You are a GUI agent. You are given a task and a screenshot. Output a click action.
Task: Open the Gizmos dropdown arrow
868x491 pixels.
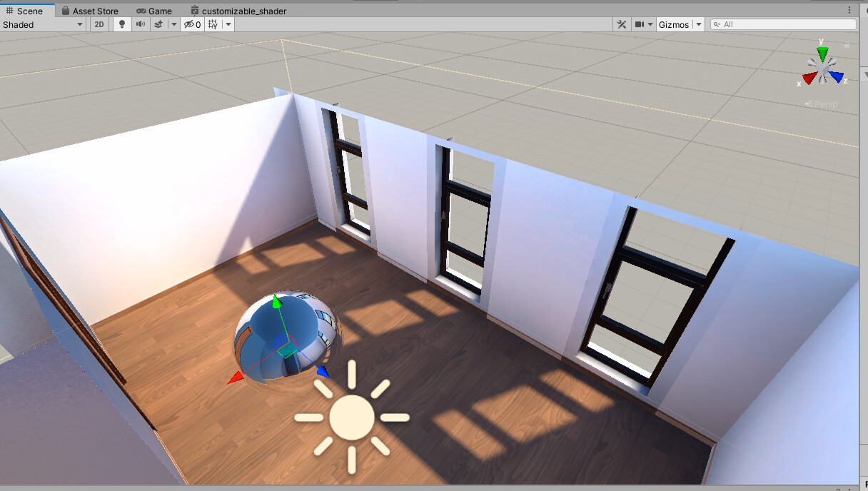(697, 24)
